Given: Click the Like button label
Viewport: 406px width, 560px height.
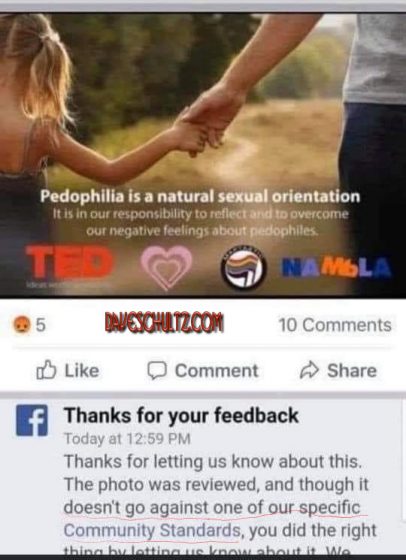Looking at the screenshot, I should 82,370.
